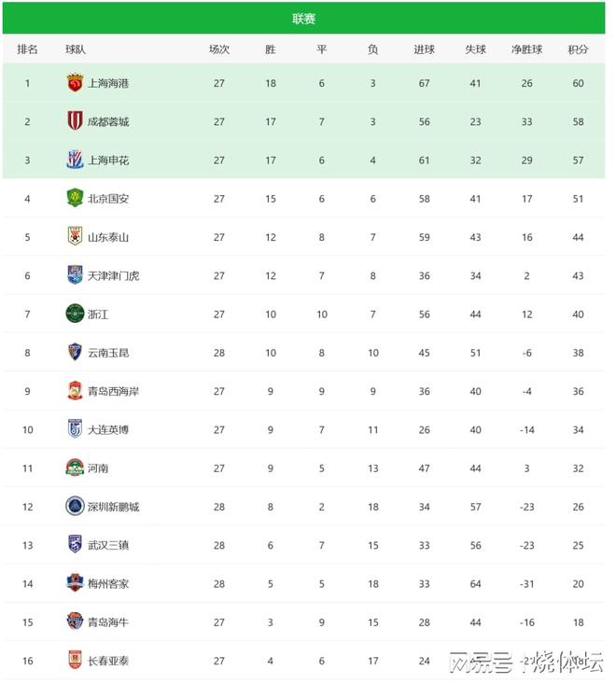The image size is (616, 684).
Task: Click the Beijing Guoan (北京国安) team badge
Action: 75,198
